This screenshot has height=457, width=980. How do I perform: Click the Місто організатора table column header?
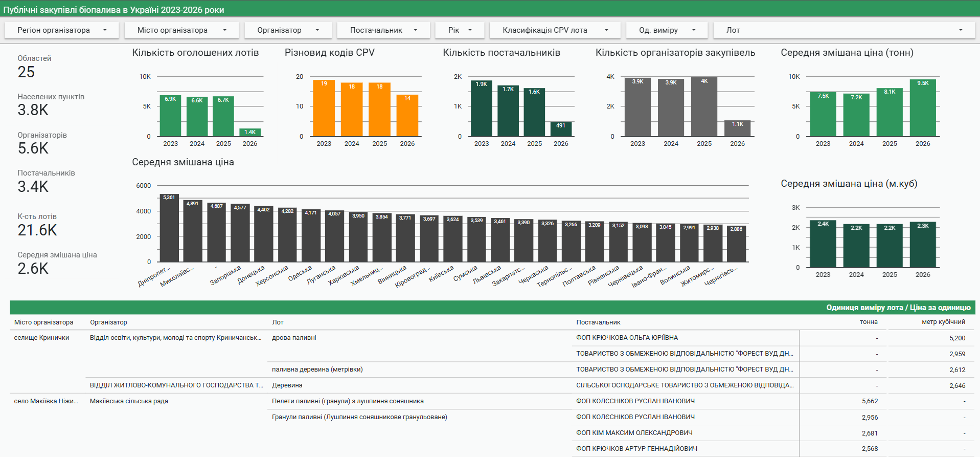[x=43, y=322]
